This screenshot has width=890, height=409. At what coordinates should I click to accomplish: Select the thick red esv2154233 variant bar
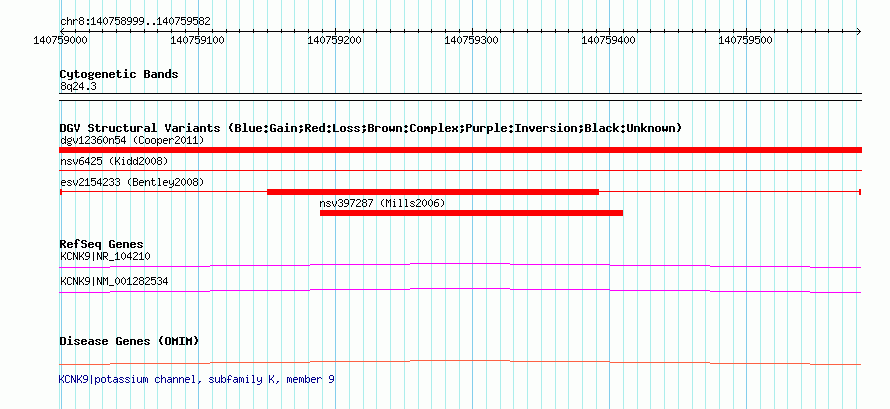433,192
